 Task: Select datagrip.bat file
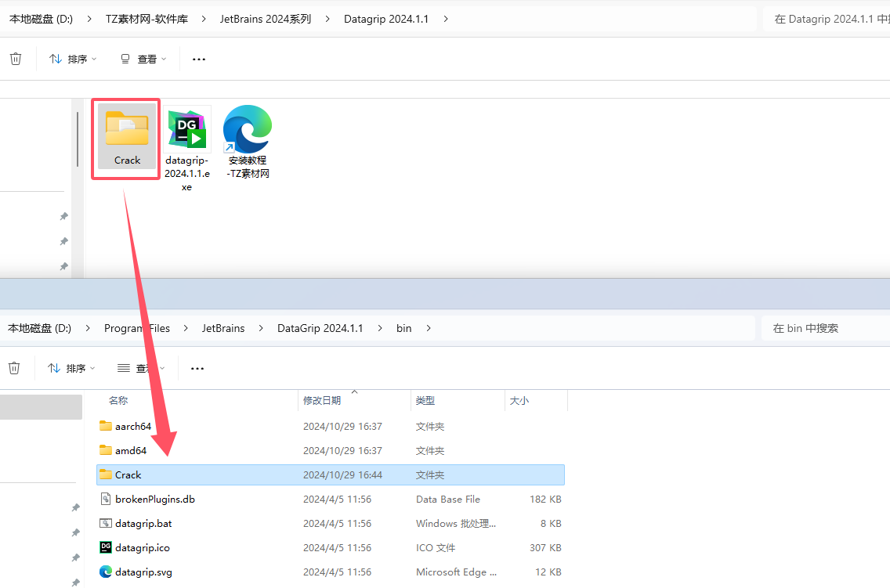[331, 523]
